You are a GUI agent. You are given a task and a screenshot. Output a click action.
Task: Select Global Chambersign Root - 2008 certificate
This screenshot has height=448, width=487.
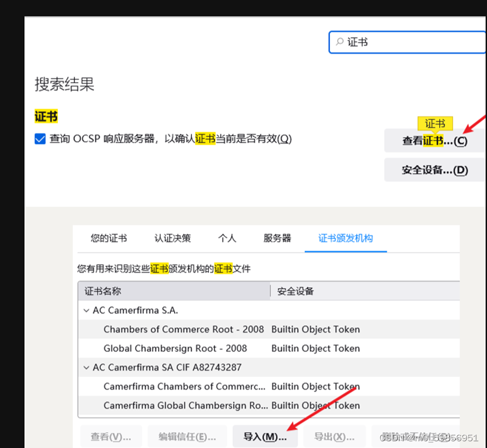coord(175,348)
